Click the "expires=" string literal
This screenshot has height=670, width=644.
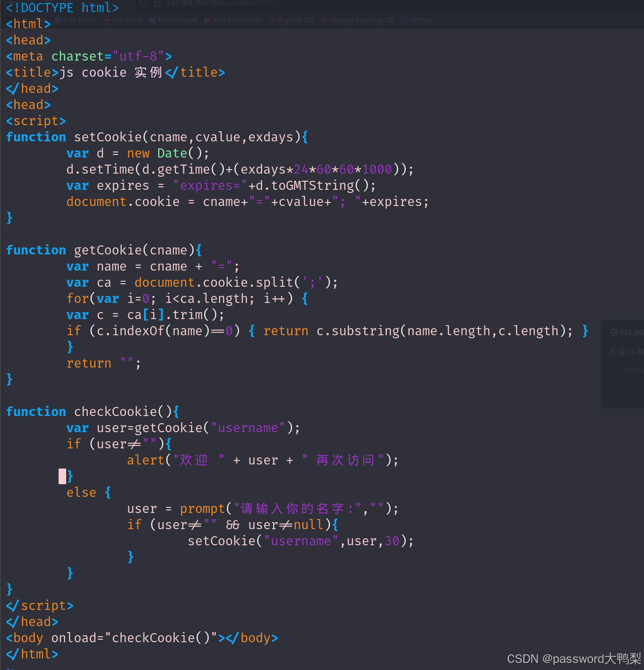pyautogui.click(x=210, y=185)
